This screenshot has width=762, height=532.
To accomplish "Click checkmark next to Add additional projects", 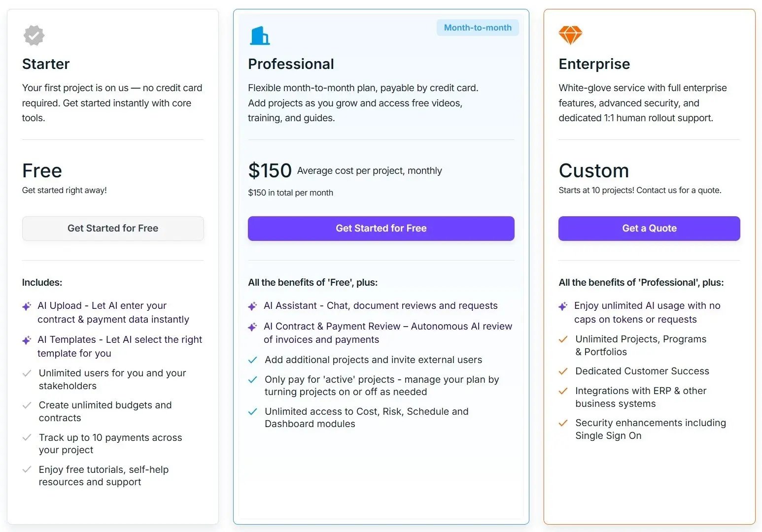I will click(253, 360).
